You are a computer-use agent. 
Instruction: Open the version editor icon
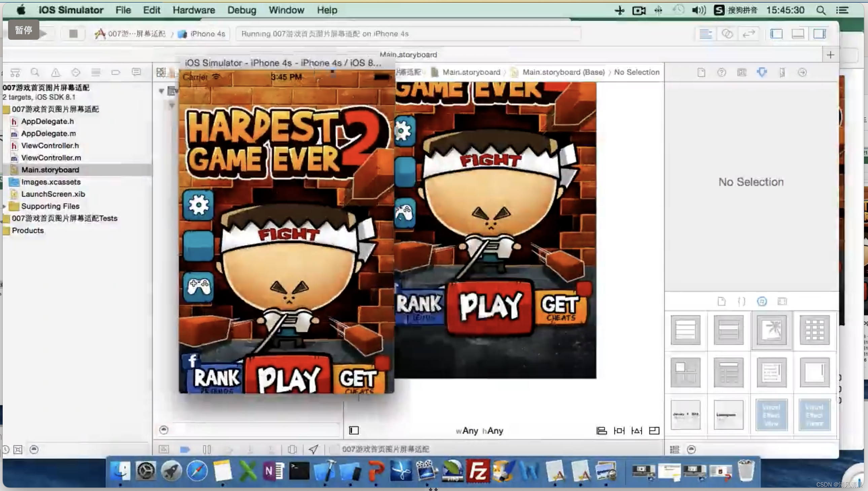pyautogui.click(x=749, y=34)
